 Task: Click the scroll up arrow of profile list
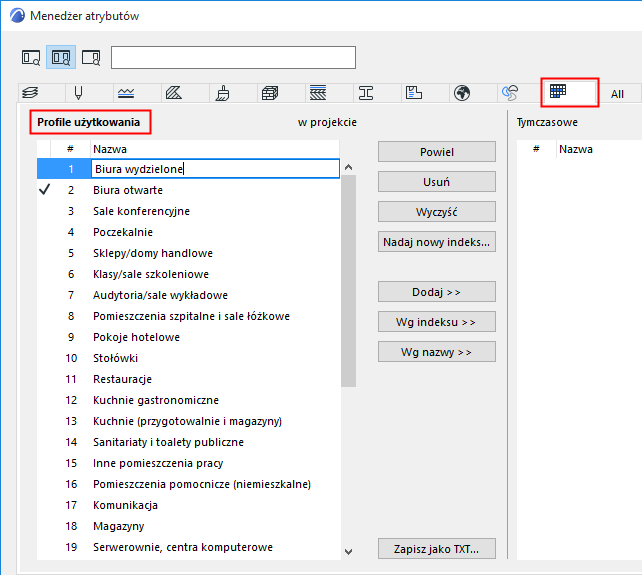click(348, 167)
